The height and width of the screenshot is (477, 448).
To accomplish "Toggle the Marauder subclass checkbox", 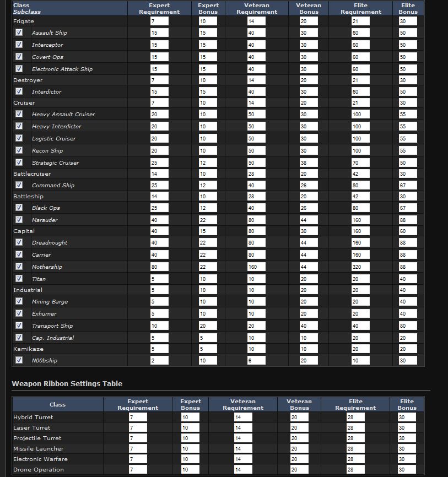I will point(19,220).
